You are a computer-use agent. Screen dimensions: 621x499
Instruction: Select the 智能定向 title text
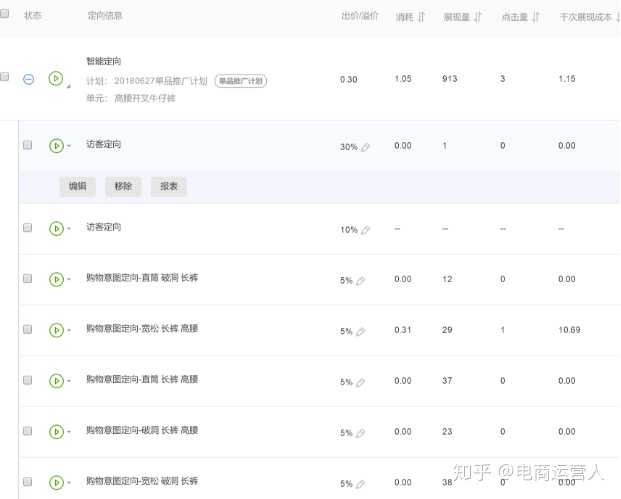pyautogui.click(x=104, y=61)
